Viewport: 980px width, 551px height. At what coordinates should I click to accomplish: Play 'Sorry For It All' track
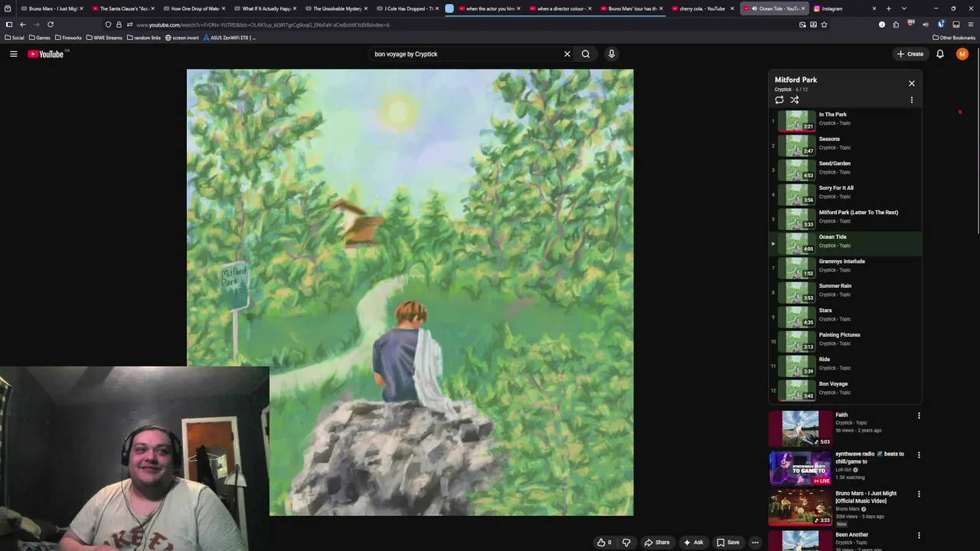click(845, 194)
